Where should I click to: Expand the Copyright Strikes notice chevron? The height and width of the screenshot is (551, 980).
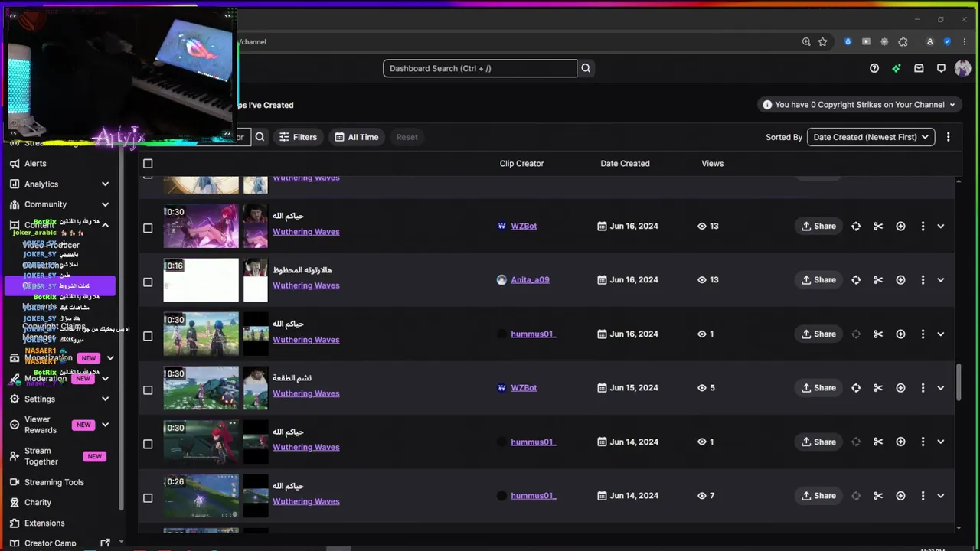click(952, 105)
